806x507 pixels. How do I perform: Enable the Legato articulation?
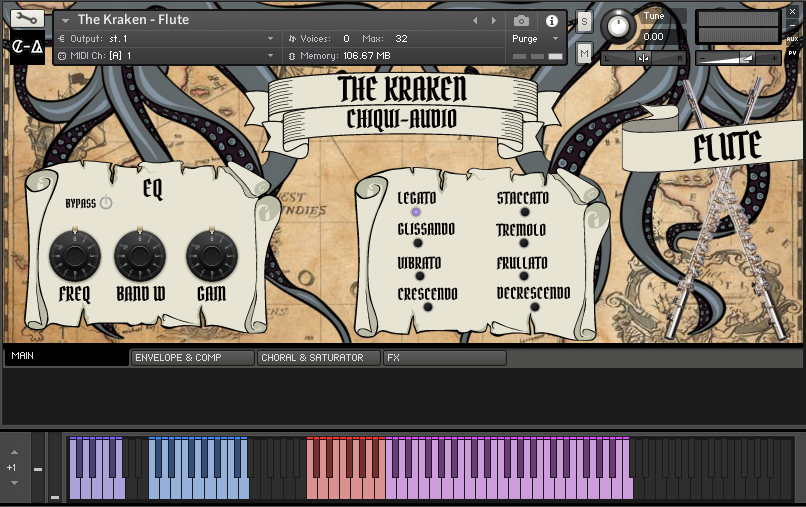(416, 212)
